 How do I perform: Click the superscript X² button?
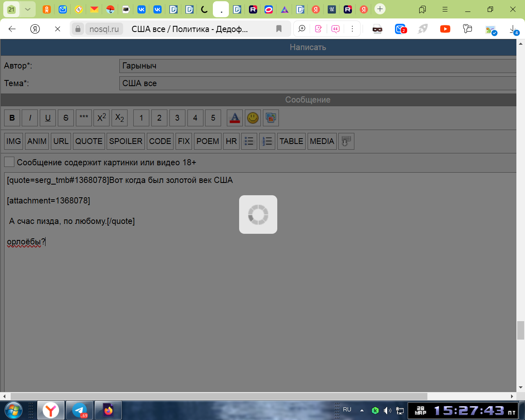point(102,118)
